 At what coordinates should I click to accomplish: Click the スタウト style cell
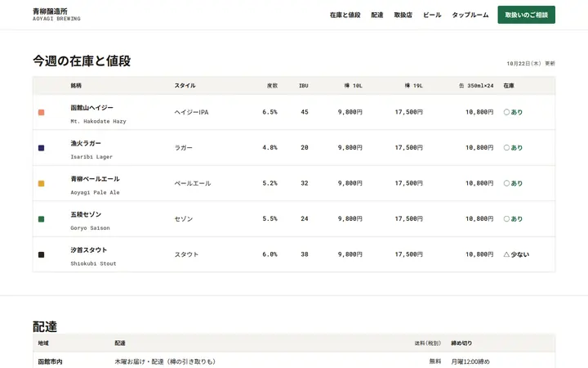pos(186,254)
